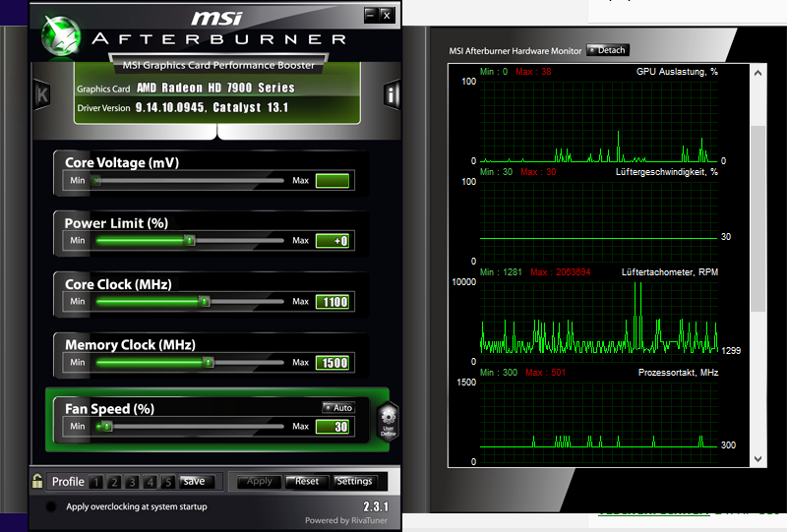Click the AMD Radeon HD 7900 Series text
The image size is (787, 532).
(215, 88)
